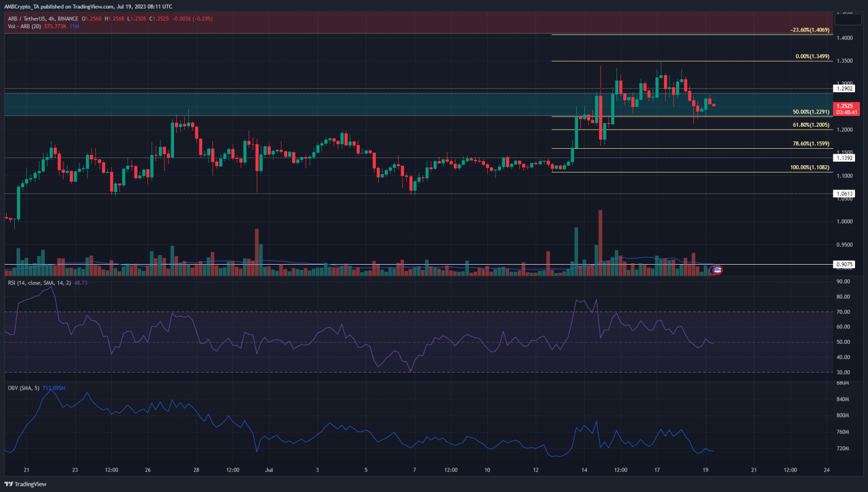Click the red supply zone at chart top
868x492 pixels.
tap(339, 24)
